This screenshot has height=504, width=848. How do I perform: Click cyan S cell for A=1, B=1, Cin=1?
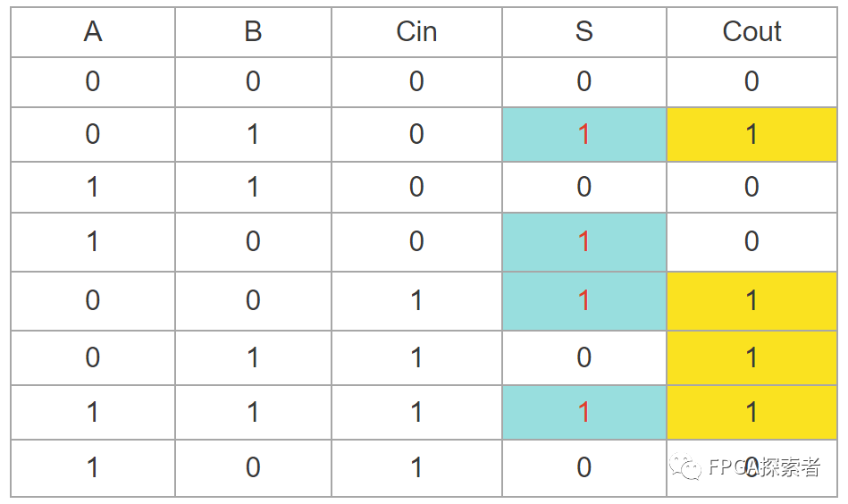click(584, 412)
